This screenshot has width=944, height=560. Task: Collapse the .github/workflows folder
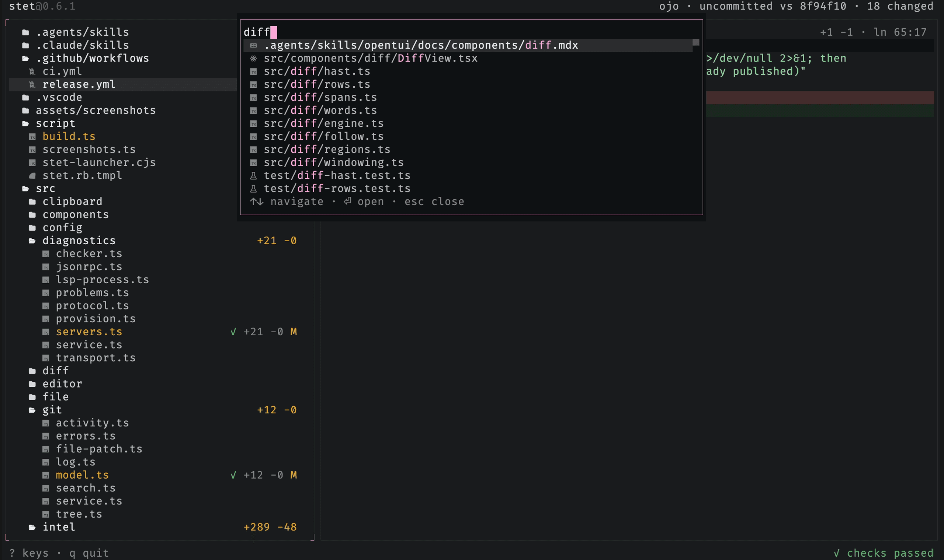26,59
